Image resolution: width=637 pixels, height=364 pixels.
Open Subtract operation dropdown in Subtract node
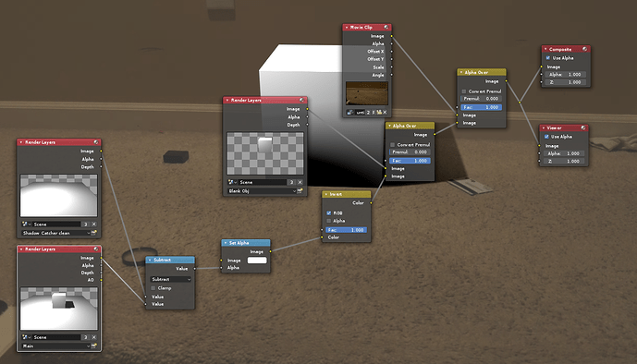(171, 279)
